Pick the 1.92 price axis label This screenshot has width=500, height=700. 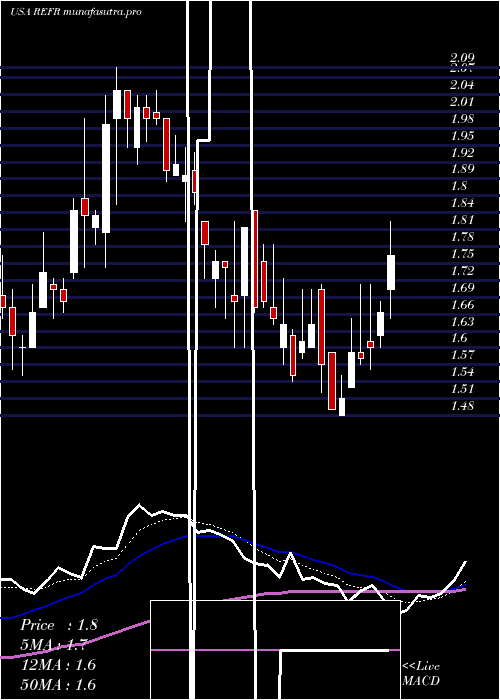(462, 153)
